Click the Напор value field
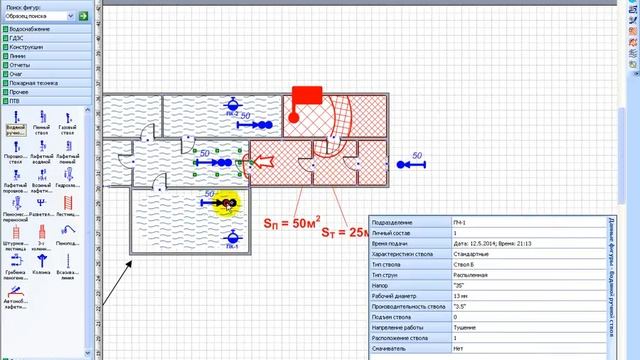The width and height of the screenshot is (640, 360). pos(529,286)
